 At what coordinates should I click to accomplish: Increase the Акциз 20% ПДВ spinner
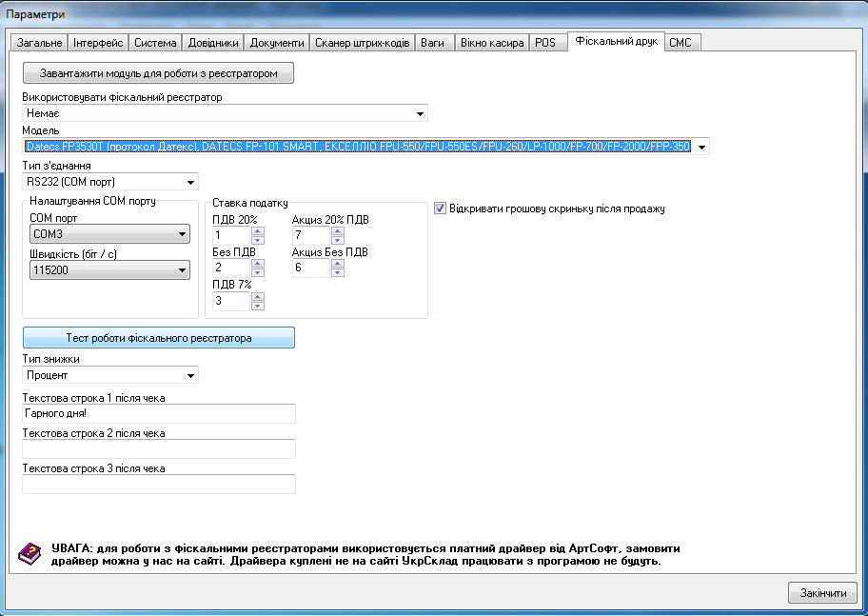[337, 231]
